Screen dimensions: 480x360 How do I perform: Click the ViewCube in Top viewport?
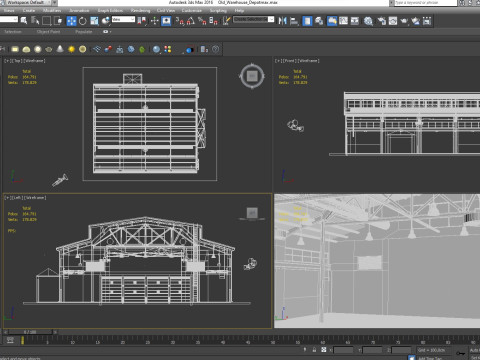pyautogui.click(x=252, y=76)
